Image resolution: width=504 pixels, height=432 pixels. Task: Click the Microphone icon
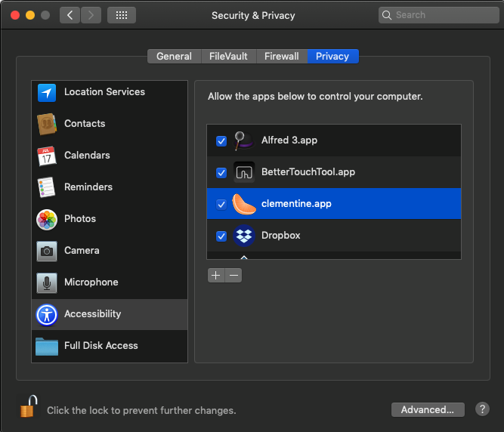coord(47,282)
